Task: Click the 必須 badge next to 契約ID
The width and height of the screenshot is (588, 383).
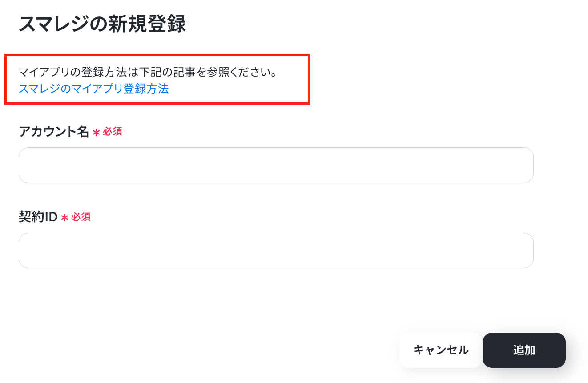Action: pyautogui.click(x=81, y=217)
